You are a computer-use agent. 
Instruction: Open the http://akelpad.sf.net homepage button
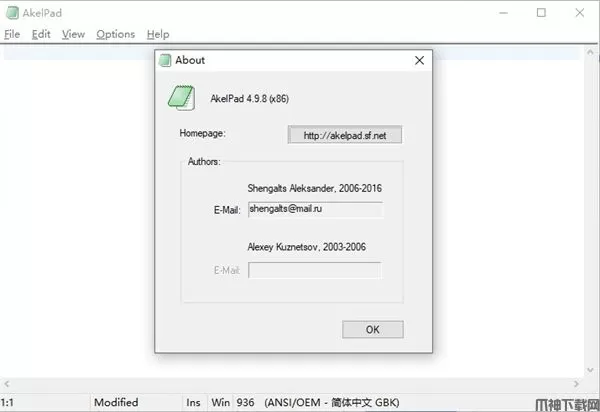tap(345, 135)
